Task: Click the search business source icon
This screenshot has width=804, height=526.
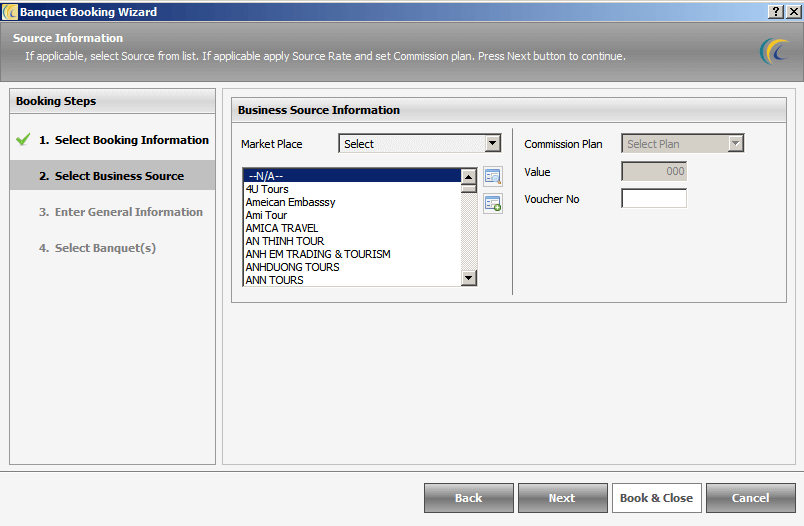Action: coord(492,177)
